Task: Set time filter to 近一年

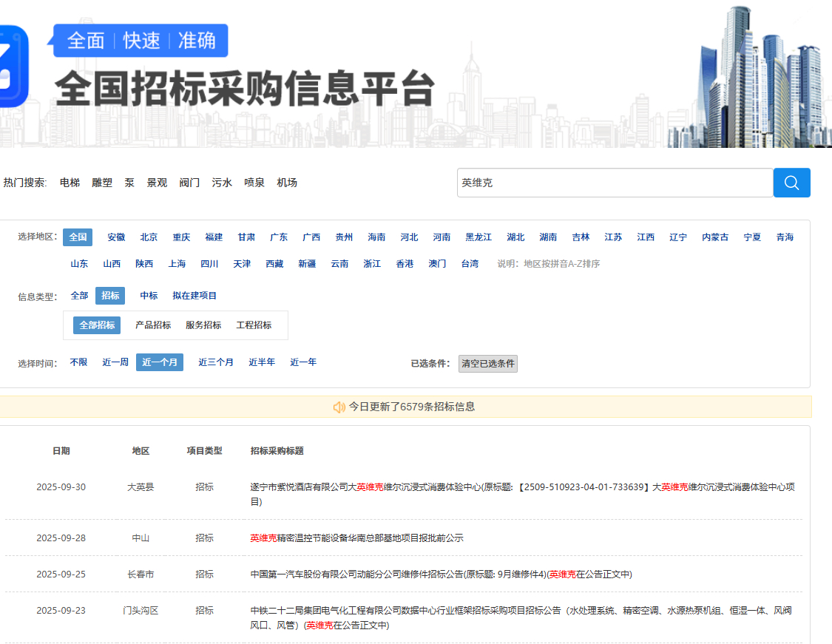Action: [x=303, y=362]
